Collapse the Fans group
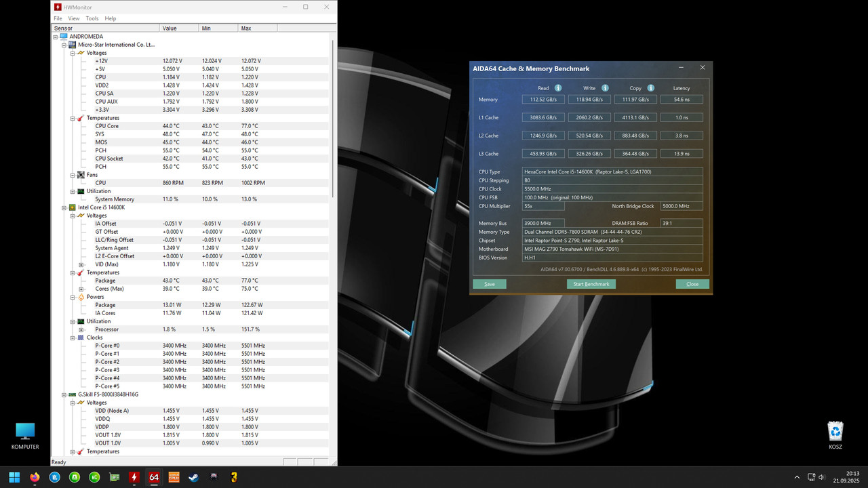The image size is (868, 488). click(x=72, y=175)
